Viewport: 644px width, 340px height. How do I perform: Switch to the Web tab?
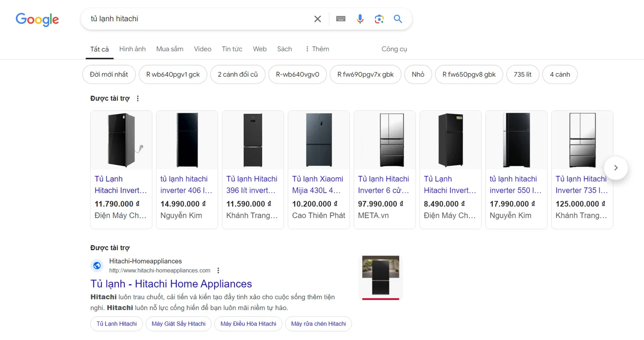click(x=260, y=49)
